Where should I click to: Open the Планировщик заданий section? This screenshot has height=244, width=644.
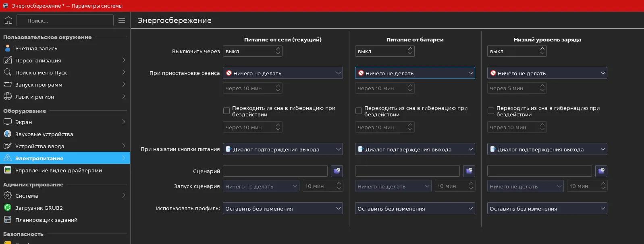coord(65,220)
